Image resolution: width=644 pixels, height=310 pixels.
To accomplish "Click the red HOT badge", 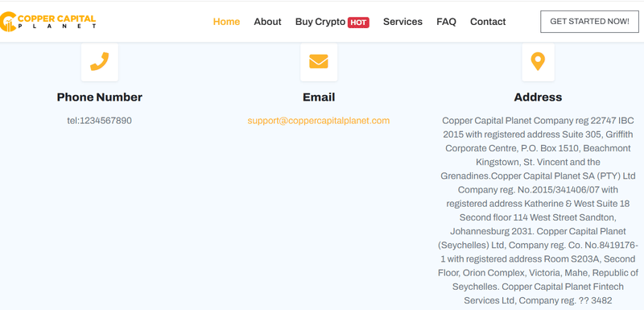I will 358,23.
